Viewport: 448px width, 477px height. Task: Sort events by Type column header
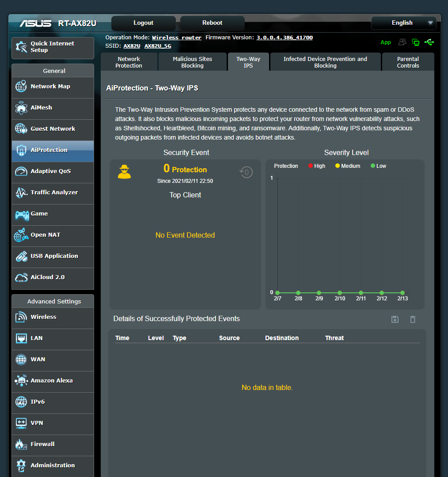pyautogui.click(x=179, y=338)
